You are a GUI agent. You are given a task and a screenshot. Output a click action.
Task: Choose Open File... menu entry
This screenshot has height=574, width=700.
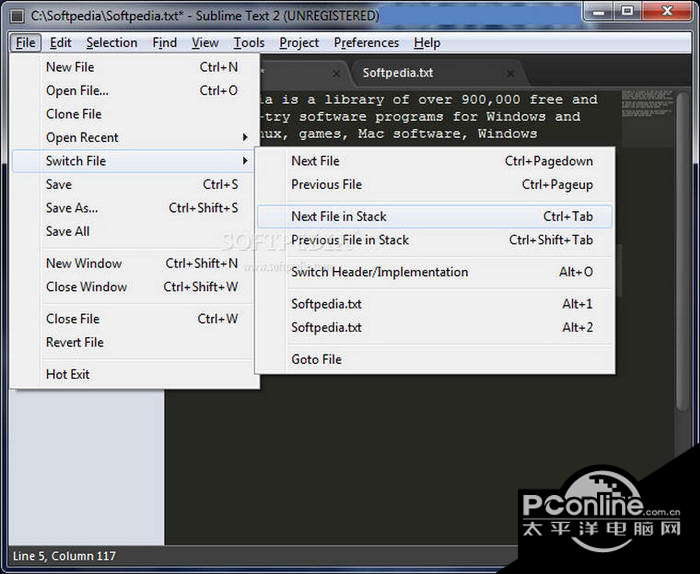(x=134, y=91)
